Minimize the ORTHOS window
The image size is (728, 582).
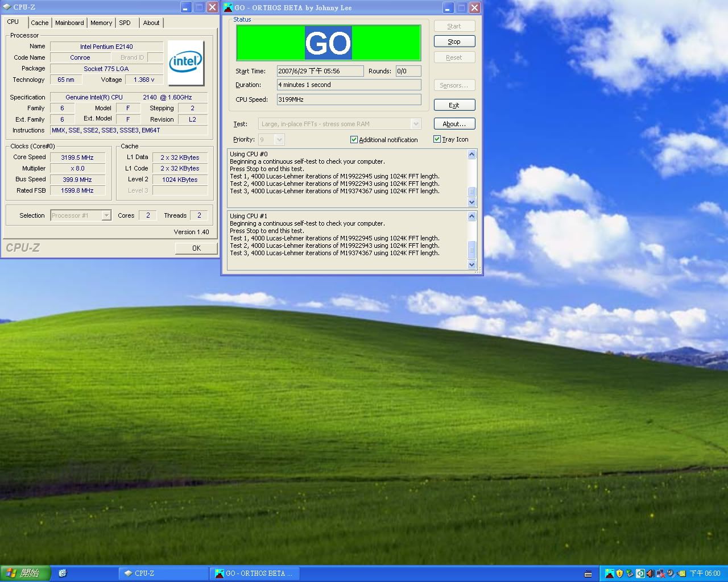[x=448, y=7]
